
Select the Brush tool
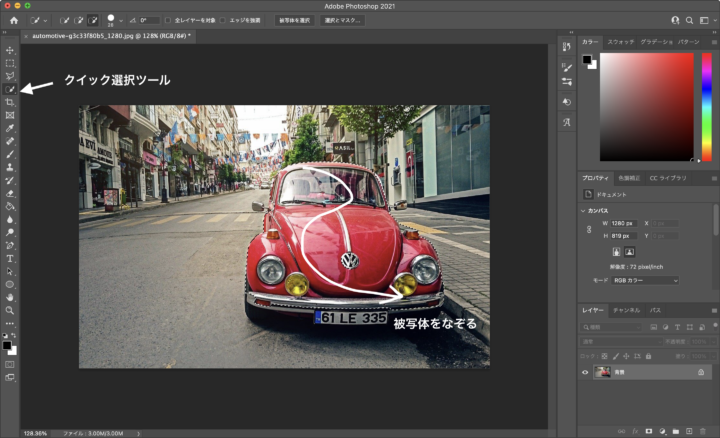(10, 154)
